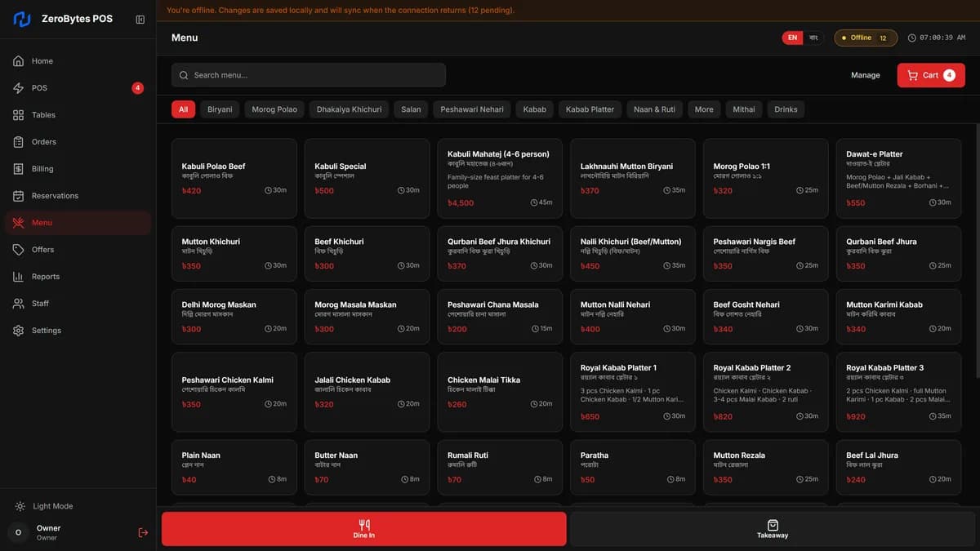Screen dimensions: 980x551
Task: Select Takeaway order type
Action: [x=773, y=529]
